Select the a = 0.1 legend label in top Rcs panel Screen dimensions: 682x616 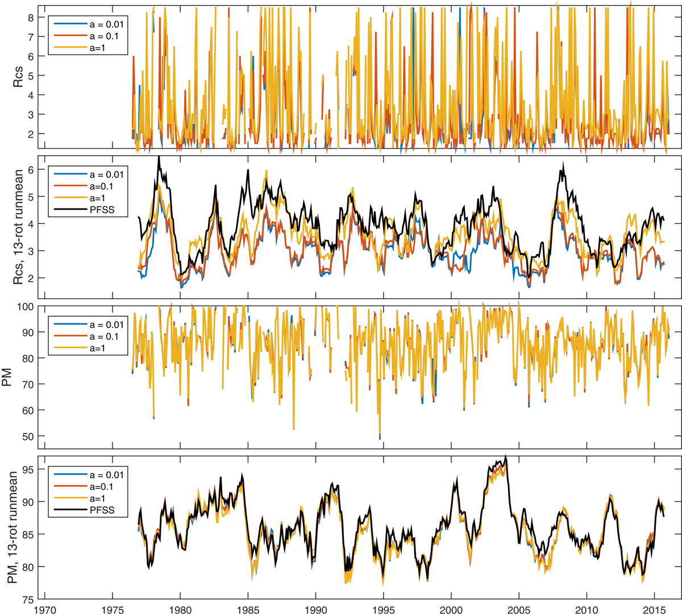[x=107, y=36]
